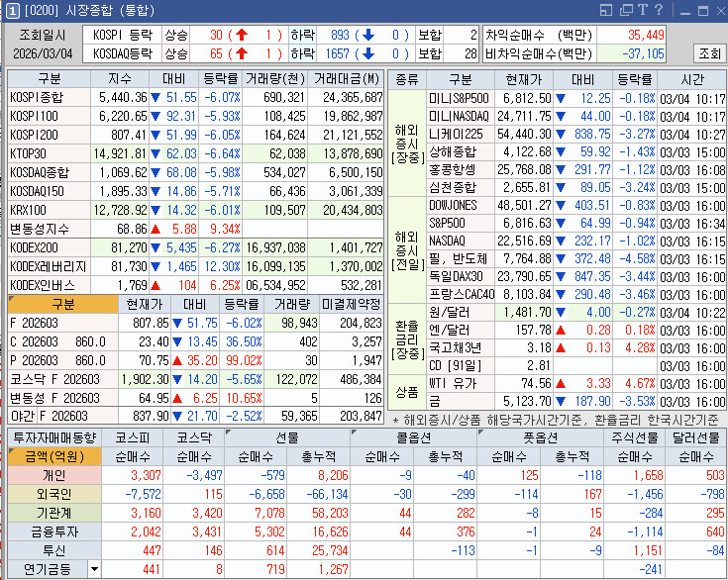Open help with the question mark icon
This screenshot has height=580, width=728.
click(658, 10)
